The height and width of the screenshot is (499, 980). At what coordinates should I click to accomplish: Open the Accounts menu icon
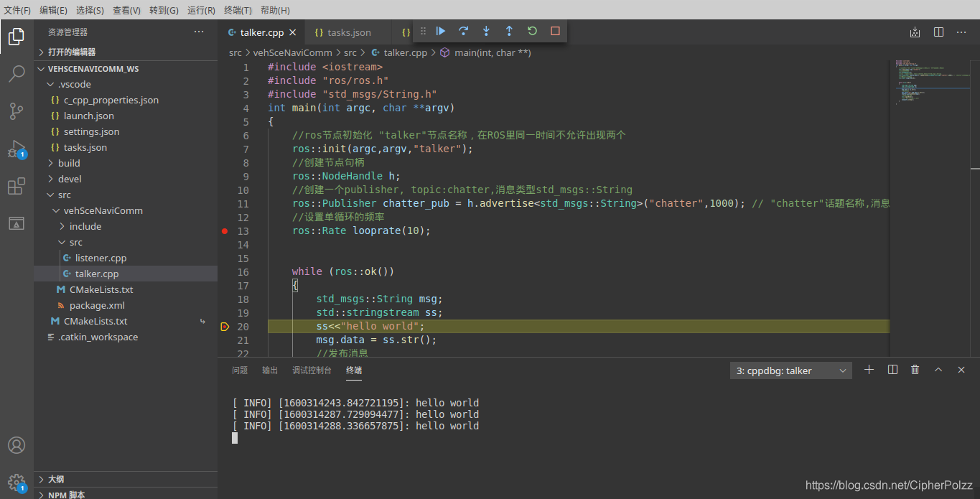17,446
